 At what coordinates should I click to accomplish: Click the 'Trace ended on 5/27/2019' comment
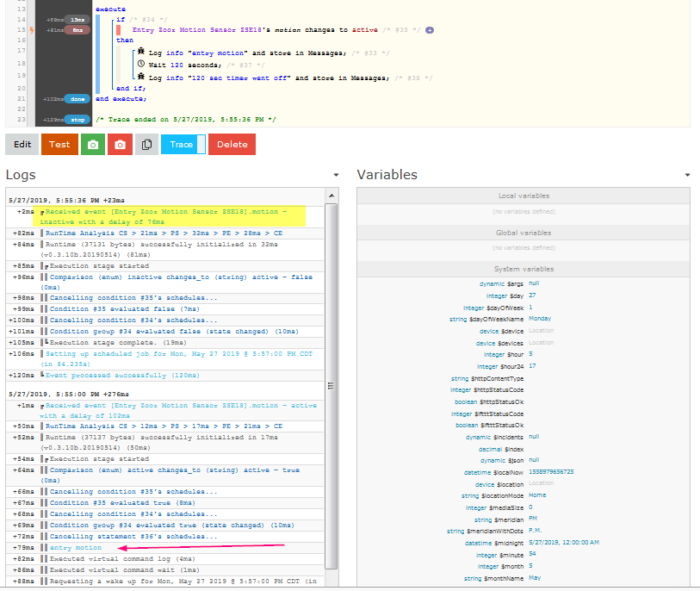pyautogui.click(x=186, y=120)
